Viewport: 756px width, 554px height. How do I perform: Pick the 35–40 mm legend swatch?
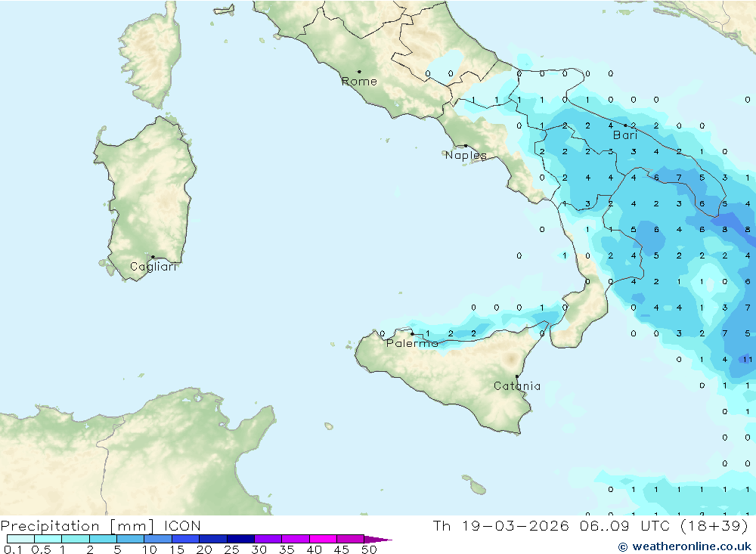pos(296,539)
